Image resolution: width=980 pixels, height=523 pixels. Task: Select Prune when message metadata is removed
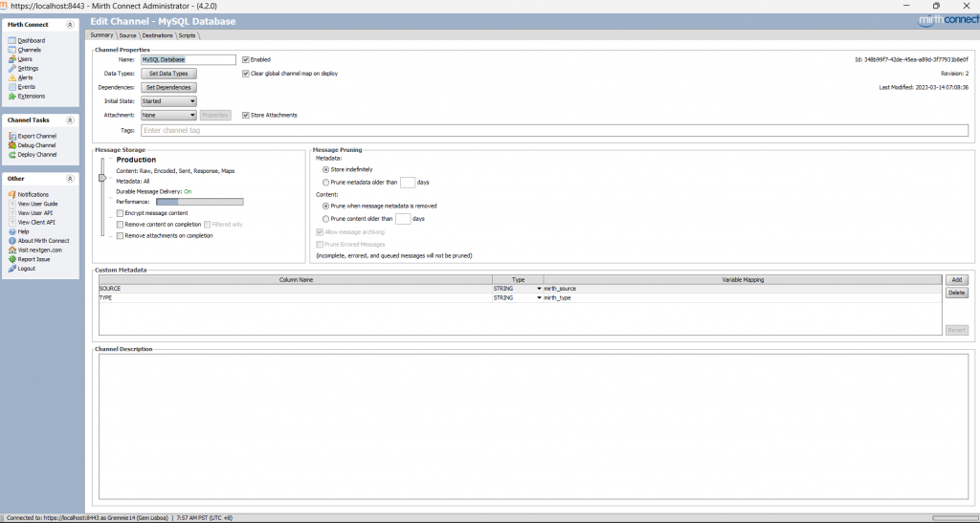325,206
